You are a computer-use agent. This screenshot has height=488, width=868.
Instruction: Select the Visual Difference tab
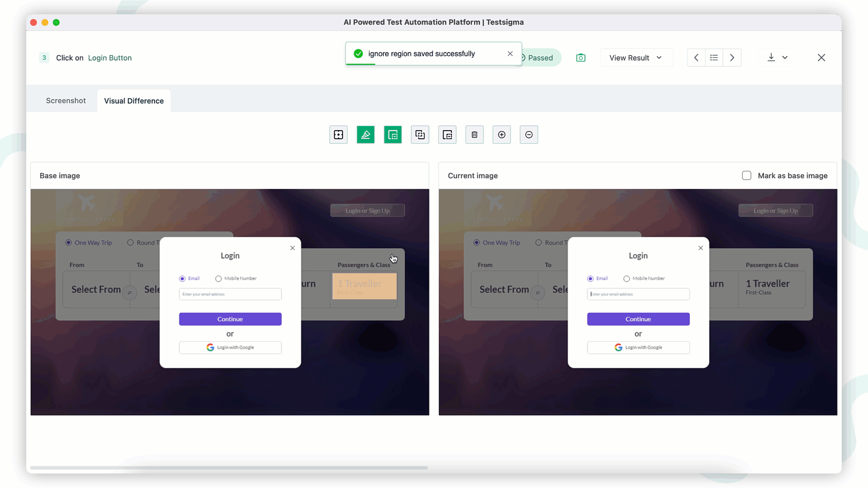point(134,101)
